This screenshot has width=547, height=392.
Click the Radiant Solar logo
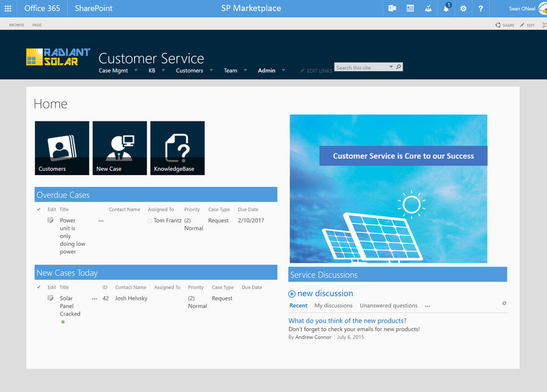coord(58,57)
